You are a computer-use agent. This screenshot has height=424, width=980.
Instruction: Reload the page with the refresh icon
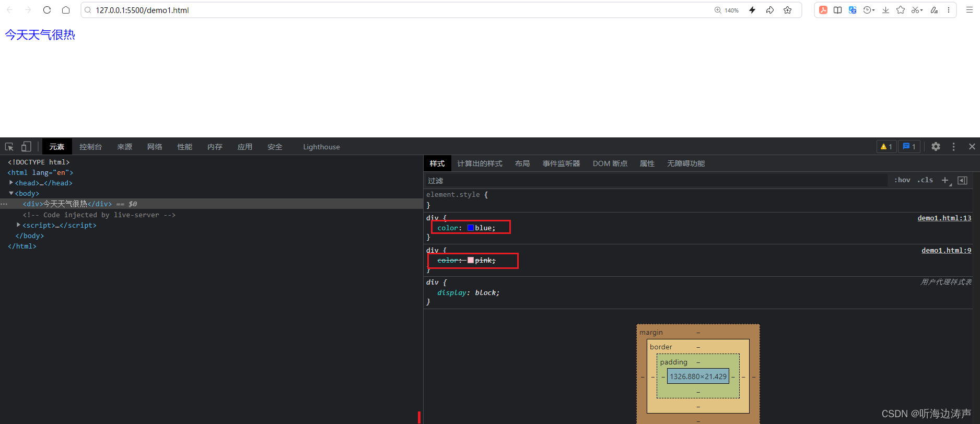47,10
